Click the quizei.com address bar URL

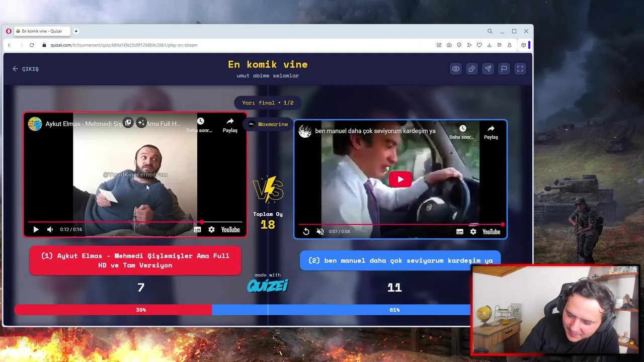click(124, 45)
